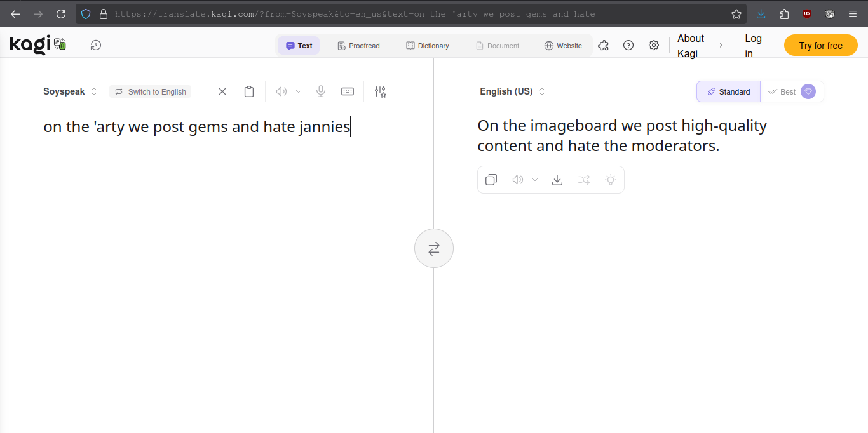The width and height of the screenshot is (868, 433).
Task: Switch to the Proofread tab
Action: (358, 46)
